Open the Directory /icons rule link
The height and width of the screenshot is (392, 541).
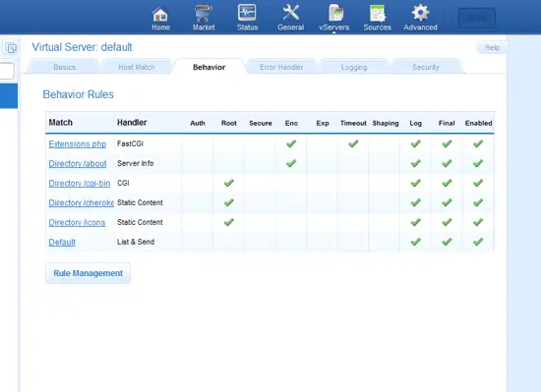coord(77,222)
